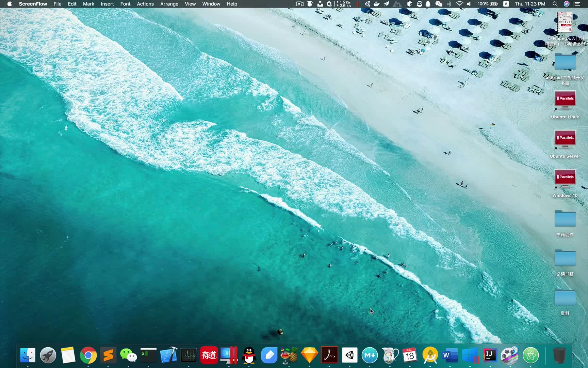Open the WeChat status icon in menu bar
This screenshot has height=368, width=588.
click(439, 4)
